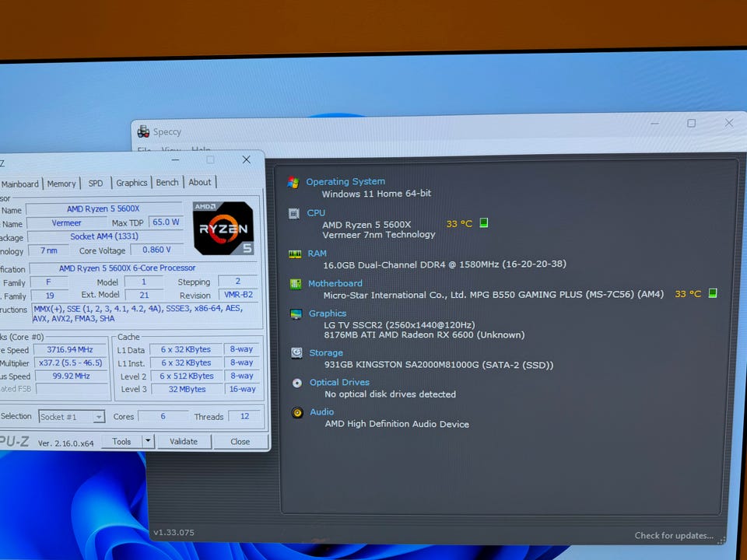The image size is (747, 560).
Task: Click the Close button in CPU-Z
Action: pyautogui.click(x=240, y=442)
